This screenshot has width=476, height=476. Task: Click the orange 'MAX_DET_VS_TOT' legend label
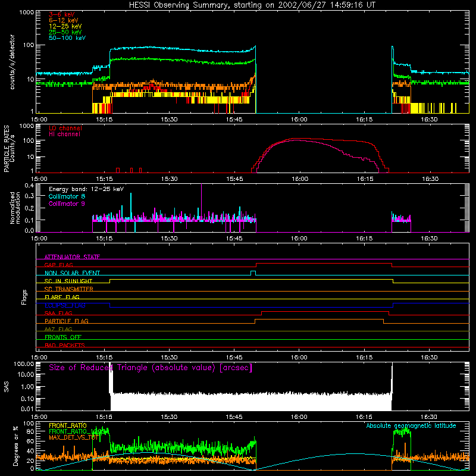tap(74, 437)
